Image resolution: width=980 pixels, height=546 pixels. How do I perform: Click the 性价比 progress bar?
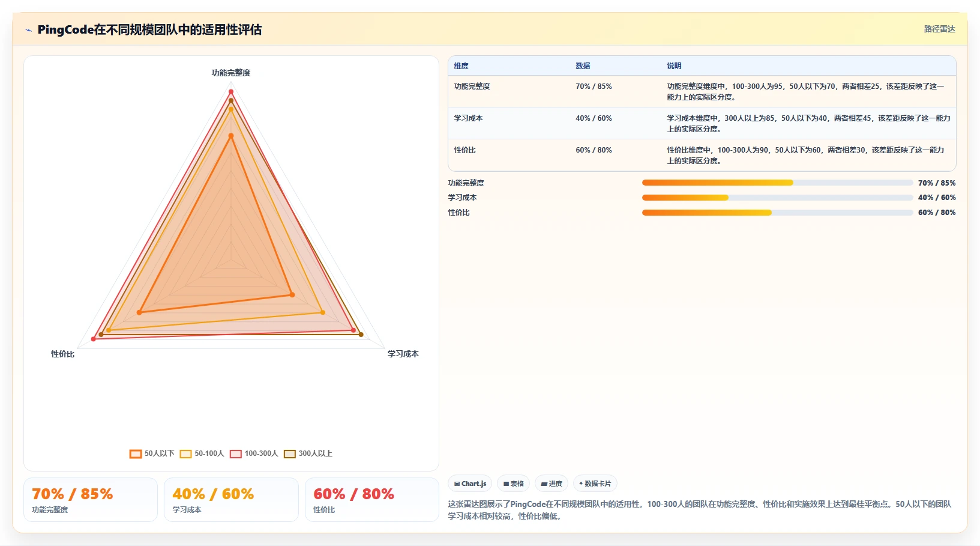click(777, 213)
